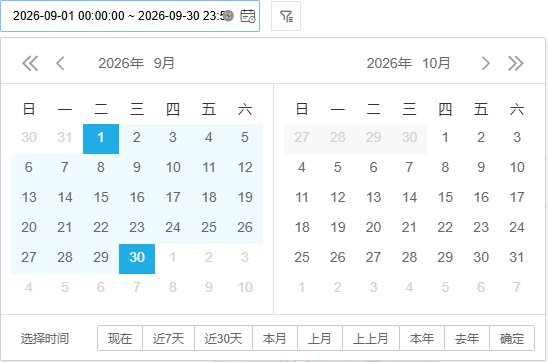548x362 pixels.
Task: Go to previous year with double-left arrow
Action: 30,64
